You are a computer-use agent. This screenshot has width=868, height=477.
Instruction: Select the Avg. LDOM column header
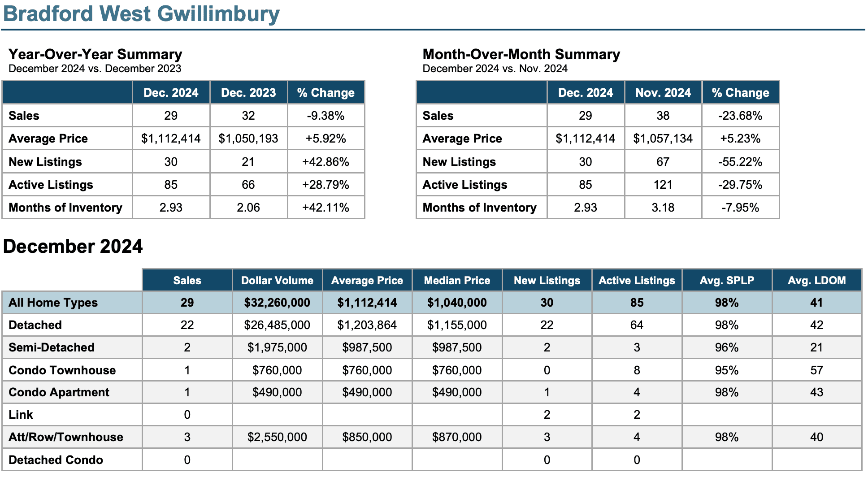pos(816,281)
